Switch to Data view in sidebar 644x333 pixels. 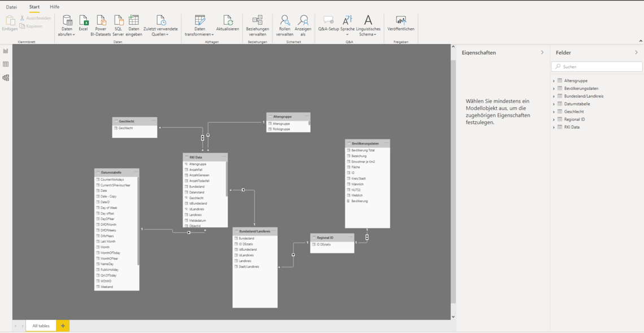point(6,64)
